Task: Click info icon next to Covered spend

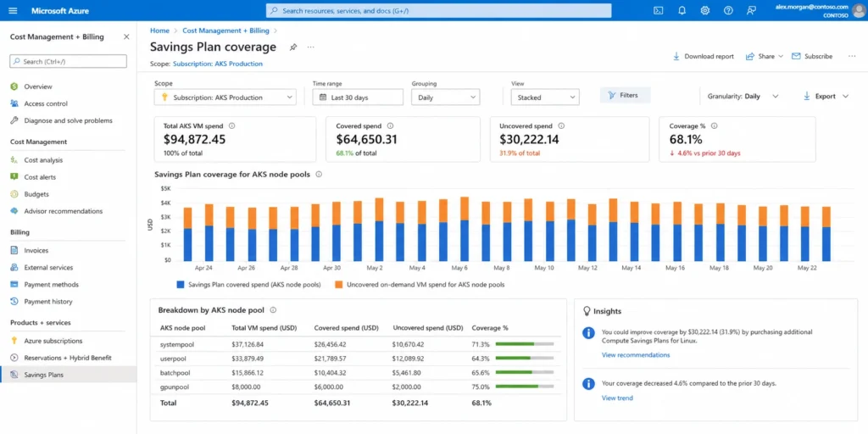Action: [390, 125]
